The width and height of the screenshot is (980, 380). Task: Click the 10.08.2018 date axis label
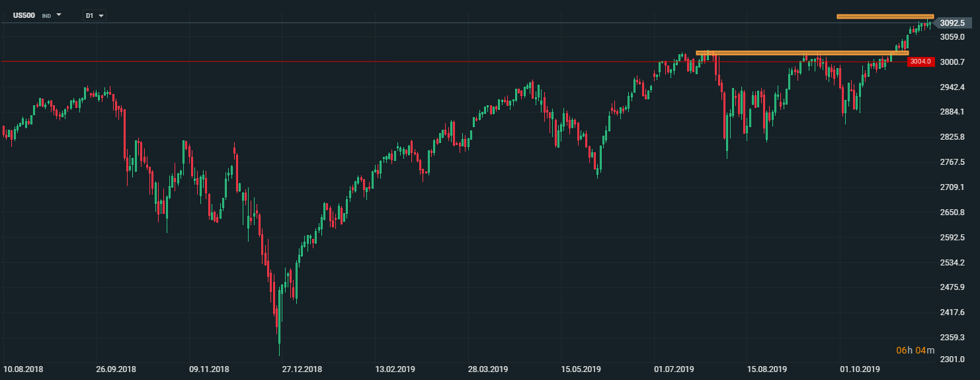pos(23,369)
